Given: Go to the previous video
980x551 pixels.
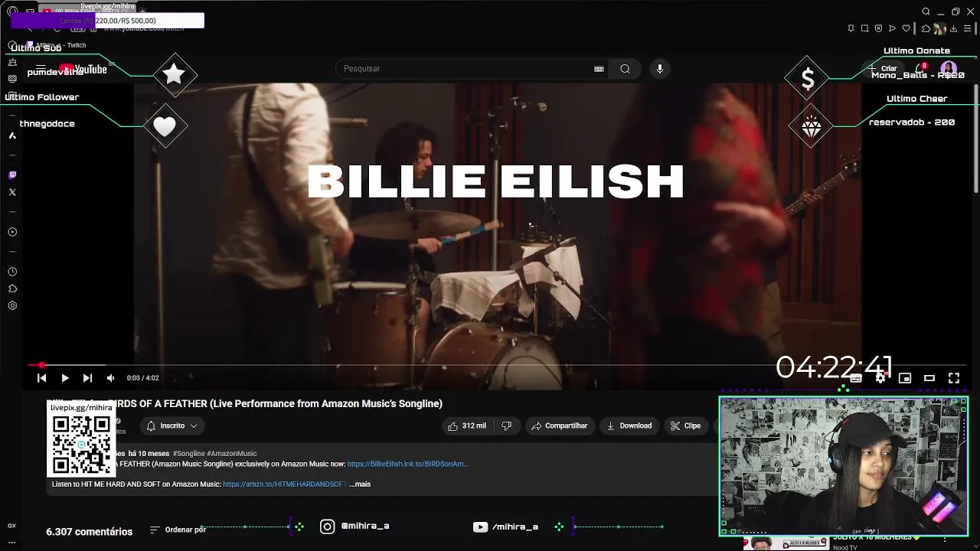Looking at the screenshot, I should coord(42,378).
